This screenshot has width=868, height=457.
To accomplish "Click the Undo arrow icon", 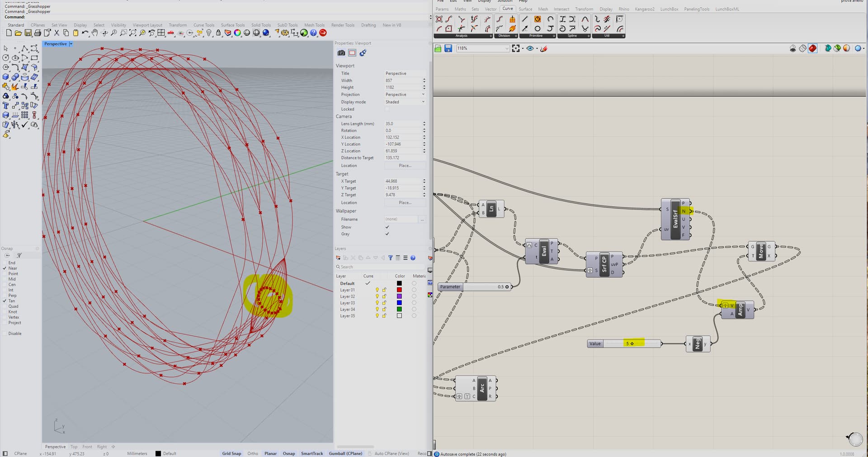I will pyautogui.click(x=85, y=33).
